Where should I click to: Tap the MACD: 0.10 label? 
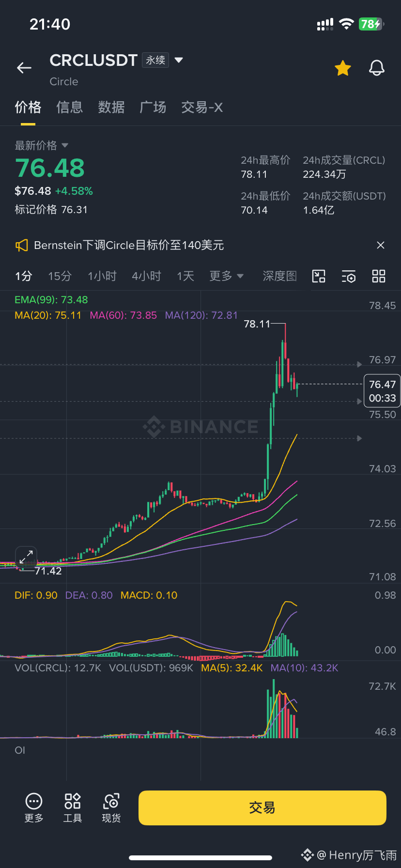(149, 595)
